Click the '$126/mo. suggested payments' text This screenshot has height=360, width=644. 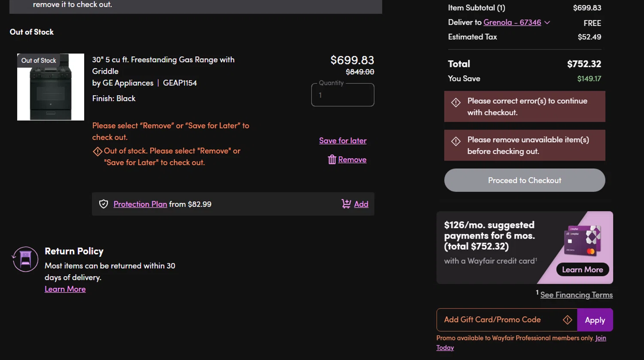click(x=489, y=236)
